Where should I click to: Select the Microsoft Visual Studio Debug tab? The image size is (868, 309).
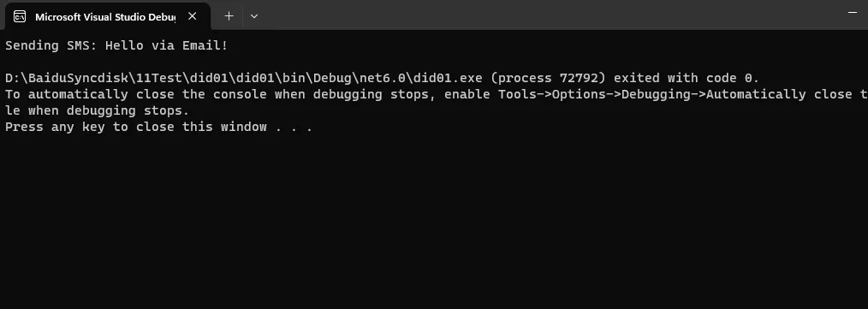coord(105,16)
